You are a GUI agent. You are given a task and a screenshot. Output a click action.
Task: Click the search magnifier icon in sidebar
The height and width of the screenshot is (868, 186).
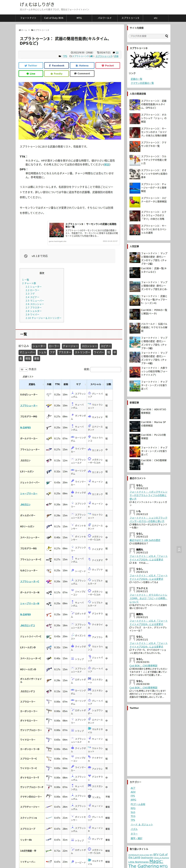(166, 36)
